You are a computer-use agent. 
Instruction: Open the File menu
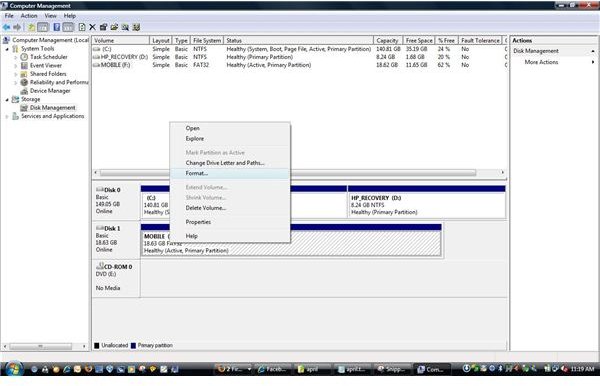[x=9, y=16]
